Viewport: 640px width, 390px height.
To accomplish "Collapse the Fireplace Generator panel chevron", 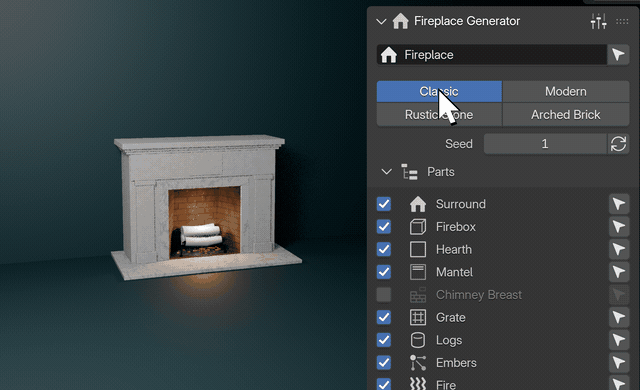I will pos(381,21).
